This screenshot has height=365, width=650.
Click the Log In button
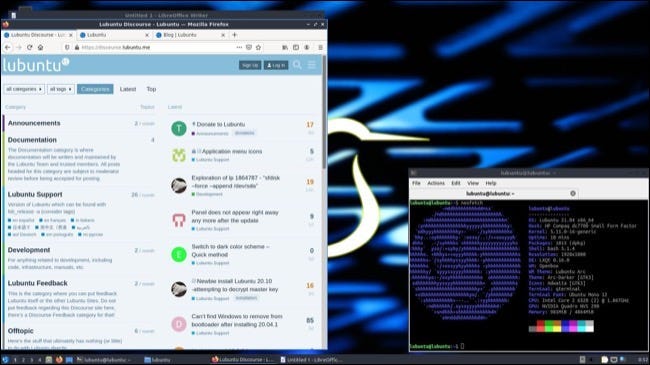tap(276, 65)
